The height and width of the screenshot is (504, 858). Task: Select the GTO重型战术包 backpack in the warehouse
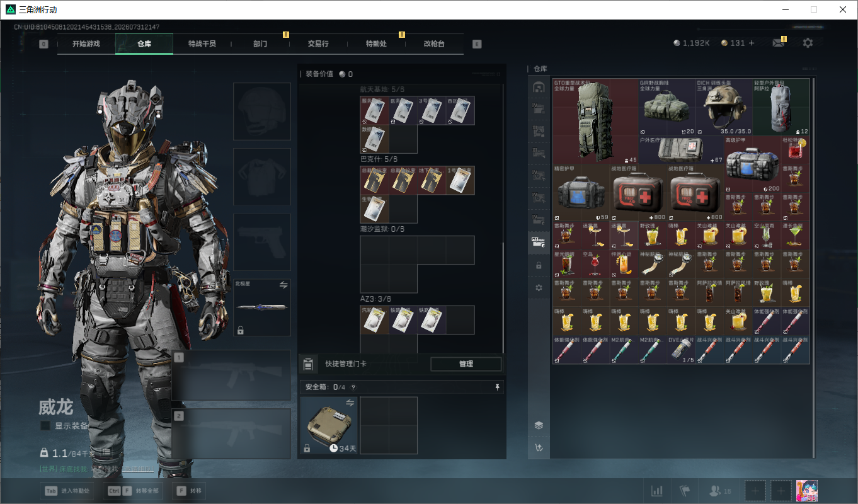tap(595, 122)
